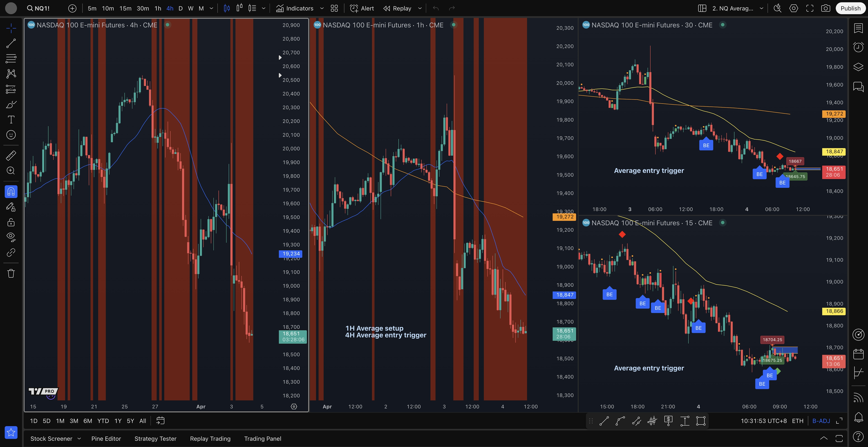Click the trash remove-objects icon
The height and width of the screenshot is (447, 868).
[11, 273]
